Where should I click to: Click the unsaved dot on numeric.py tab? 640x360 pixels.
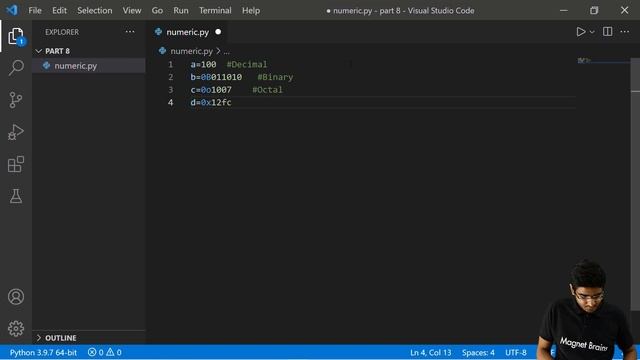(x=218, y=32)
